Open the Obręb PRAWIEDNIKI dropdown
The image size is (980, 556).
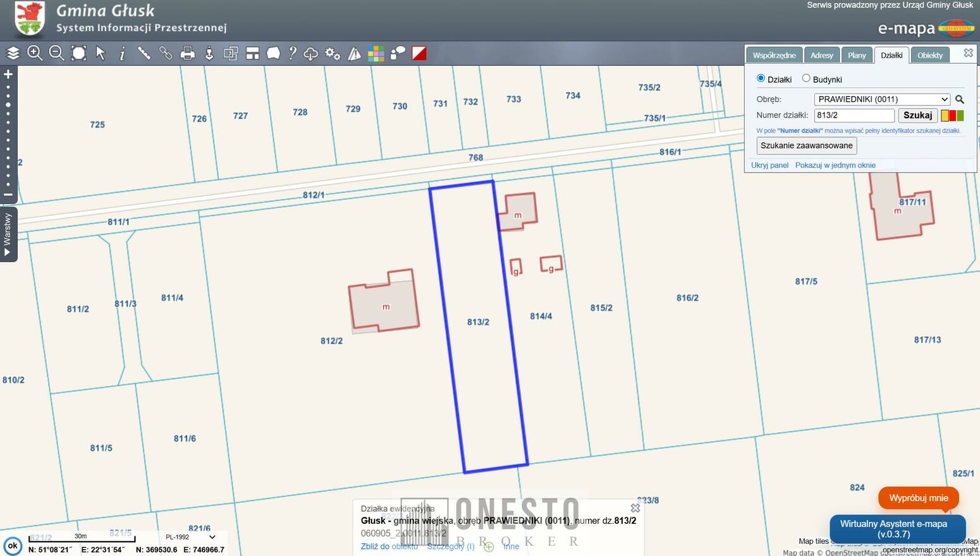882,99
